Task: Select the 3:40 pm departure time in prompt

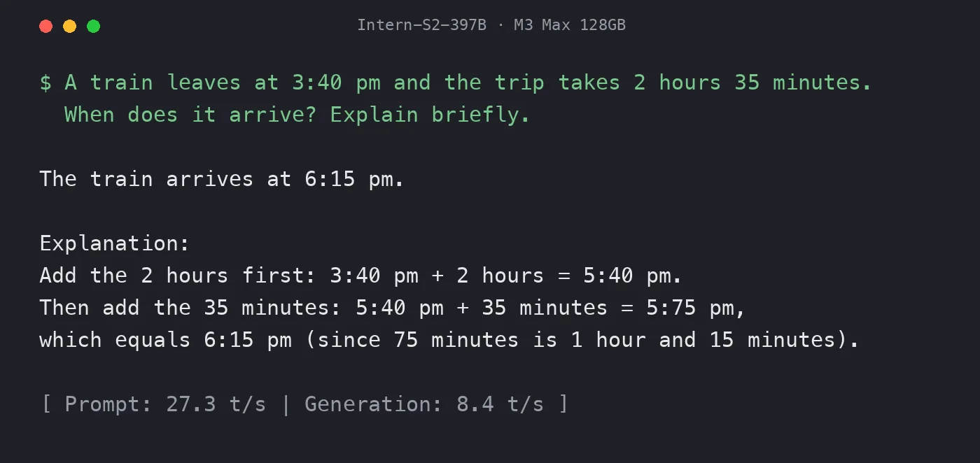Action: (337, 83)
